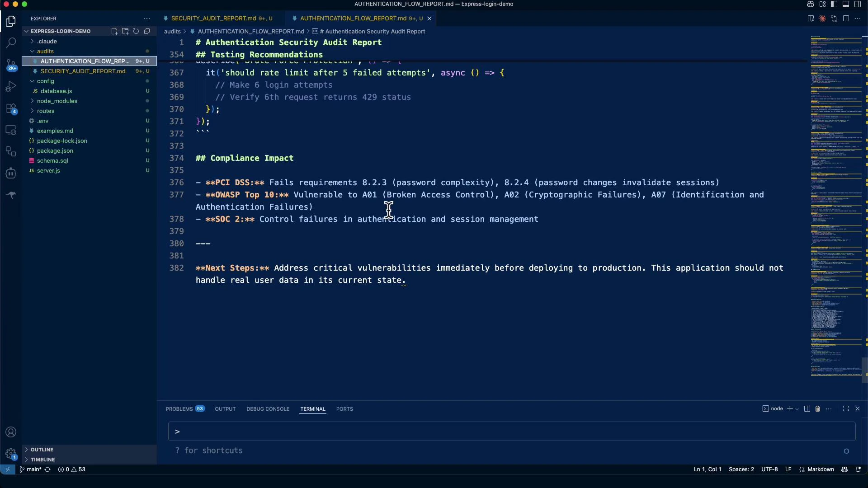The image size is (868, 488).
Task: Expand the TIMELINE section
Action: coord(89,460)
